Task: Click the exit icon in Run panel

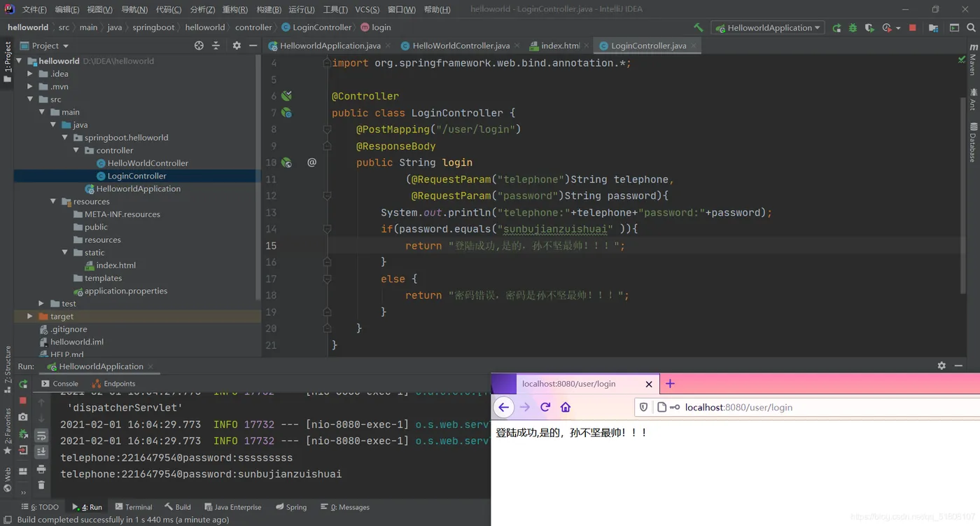Action: [23, 450]
